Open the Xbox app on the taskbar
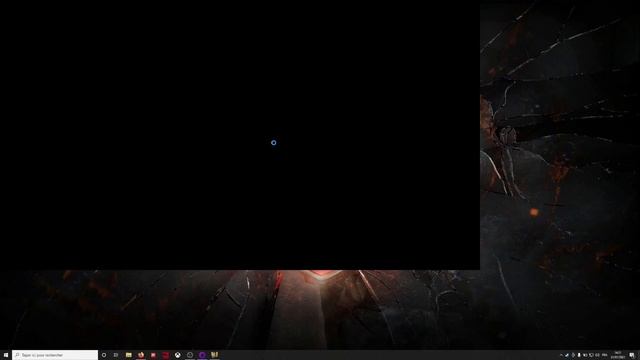The image size is (640, 360). (x=178, y=355)
